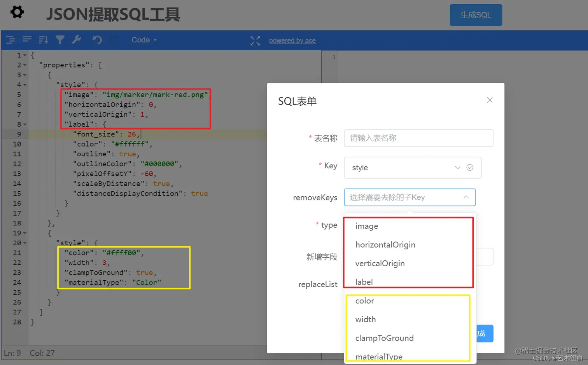
Task: Click the "scaleByDistance" line
Action: [x=123, y=183]
